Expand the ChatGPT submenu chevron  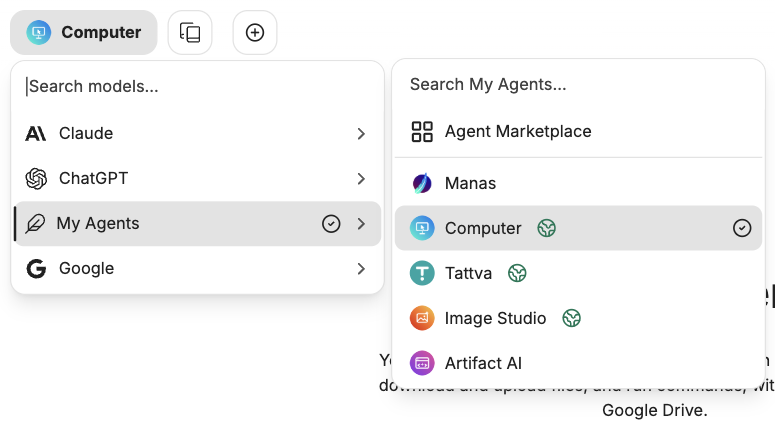click(361, 178)
